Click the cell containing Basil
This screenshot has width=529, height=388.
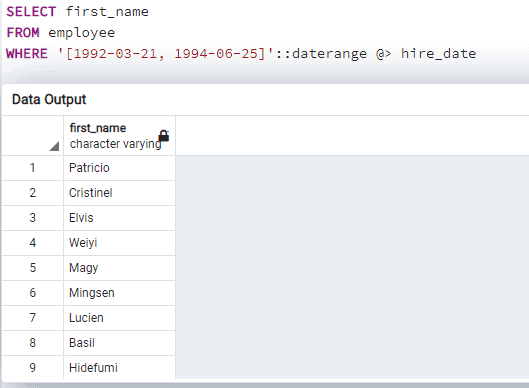(x=119, y=342)
